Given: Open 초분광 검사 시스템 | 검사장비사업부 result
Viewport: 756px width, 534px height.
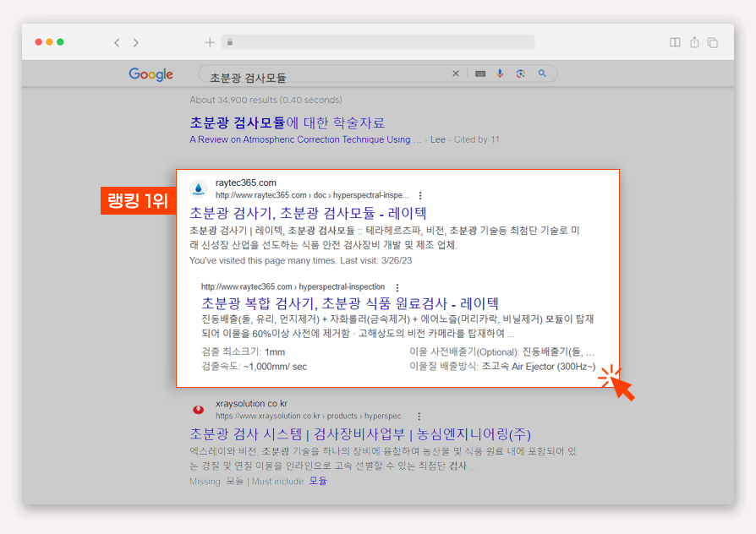Looking at the screenshot, I should [360, 433].
